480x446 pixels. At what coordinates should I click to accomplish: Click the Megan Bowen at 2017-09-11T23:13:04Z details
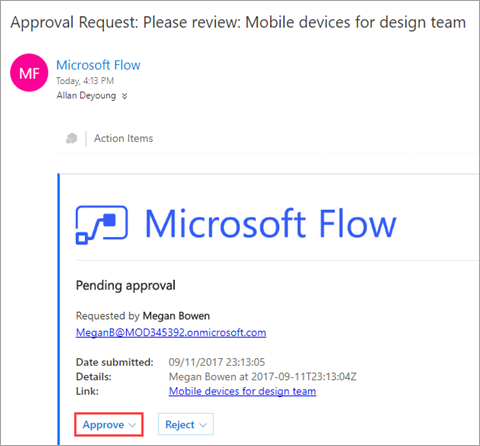coord(263,377)
